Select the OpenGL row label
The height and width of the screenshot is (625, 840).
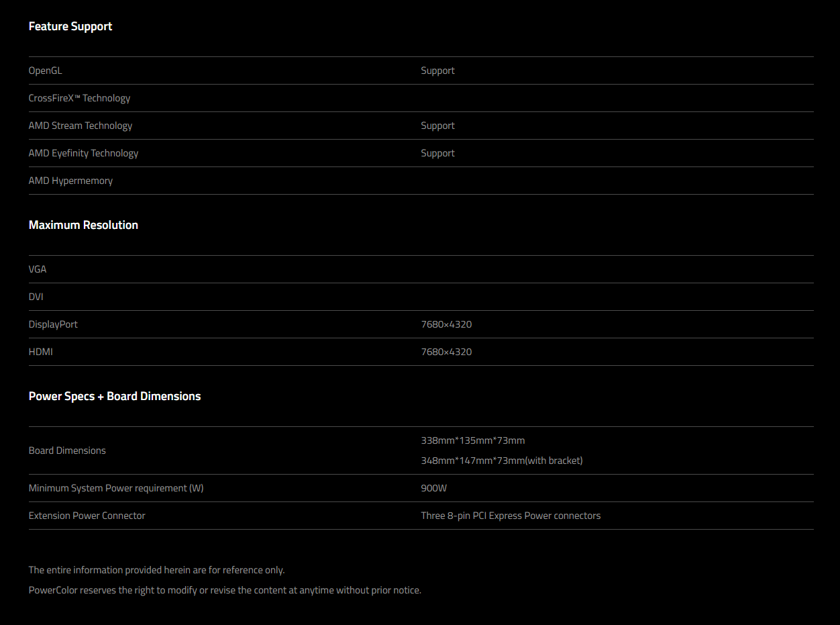(x=45, y=70)
